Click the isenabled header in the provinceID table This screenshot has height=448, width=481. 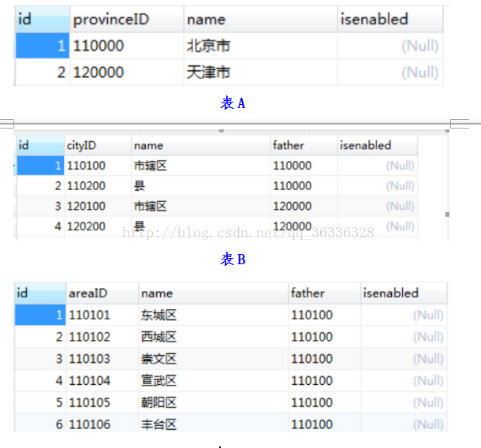point(390,20)
